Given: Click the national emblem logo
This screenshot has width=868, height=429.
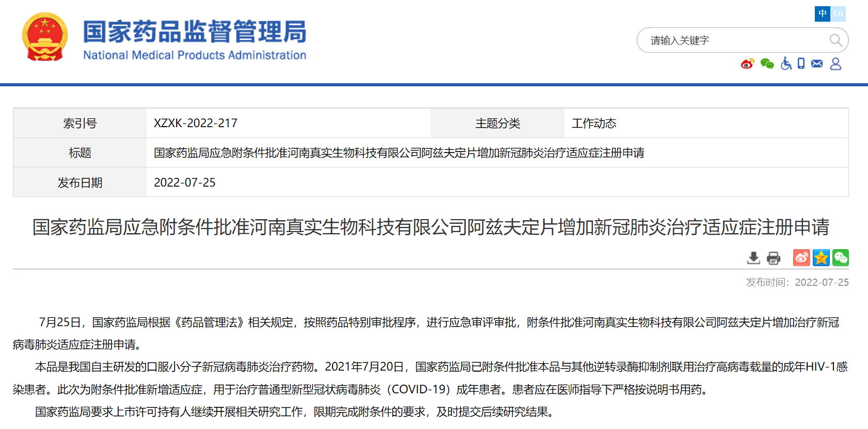Looking at the screenshot, I should 45,37.
